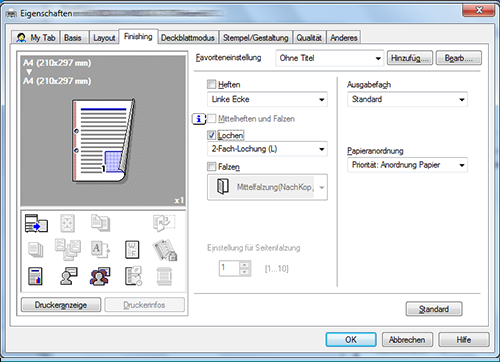Click the single user with card icon
This screenshot has height=362, width=500.
(x=69, y=276)
